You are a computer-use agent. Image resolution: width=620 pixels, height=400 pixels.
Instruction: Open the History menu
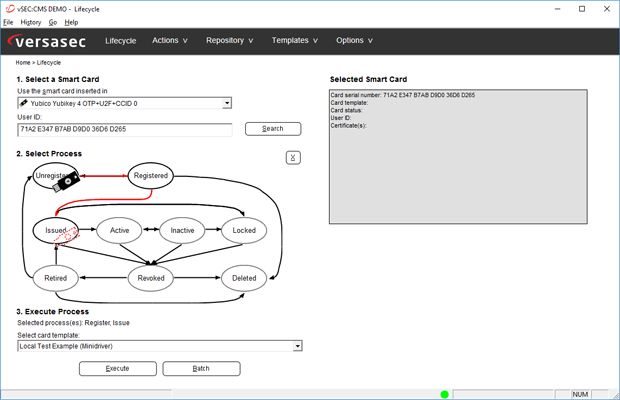tap(31, 23)
